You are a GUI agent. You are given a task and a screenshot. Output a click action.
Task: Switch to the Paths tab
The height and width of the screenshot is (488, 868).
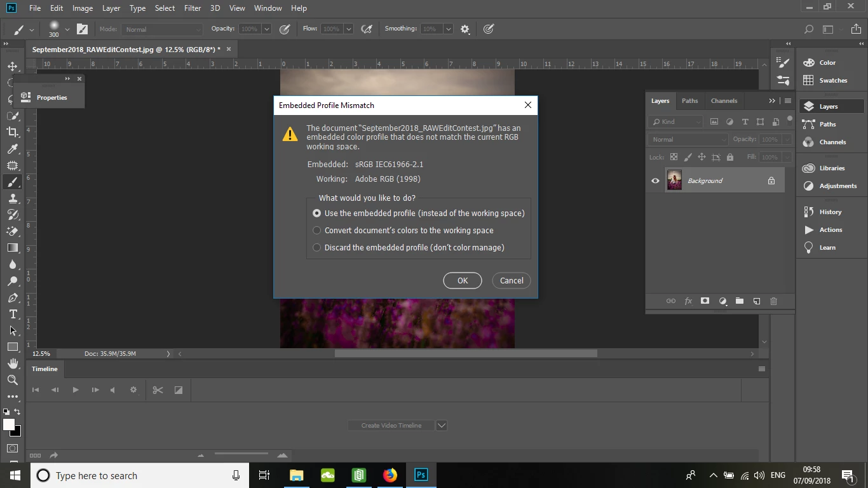click(689, 101)
